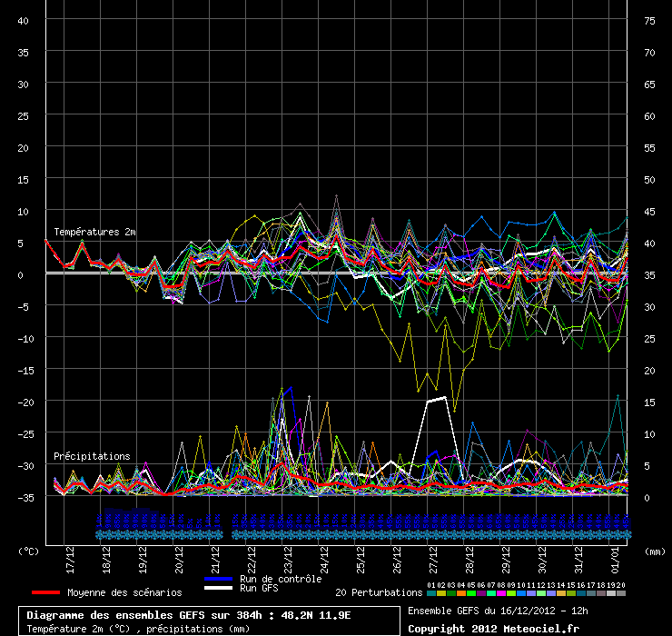Click the 45 value on precipitation axis
This screenshot has height=636, width=672.
pos(649,212)
